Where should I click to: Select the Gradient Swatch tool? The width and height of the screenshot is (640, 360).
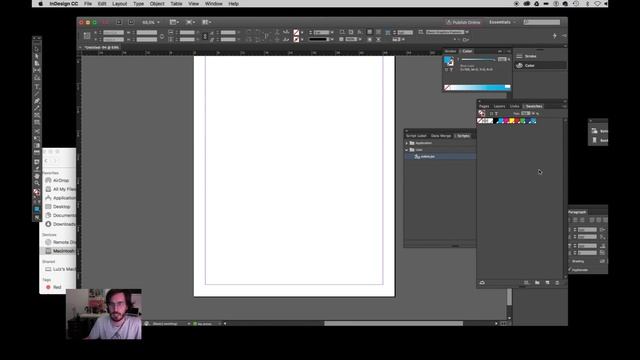pyautogui.click(x=37, y=146)
